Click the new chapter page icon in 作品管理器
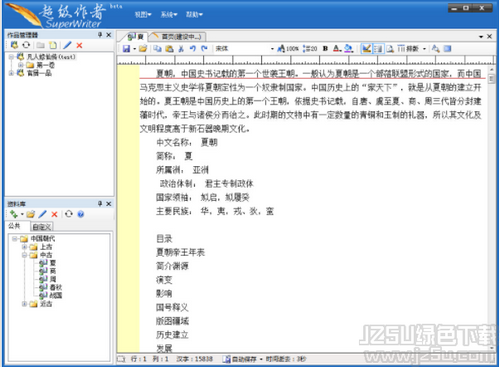The image size is (500, 367). [53, 45]
